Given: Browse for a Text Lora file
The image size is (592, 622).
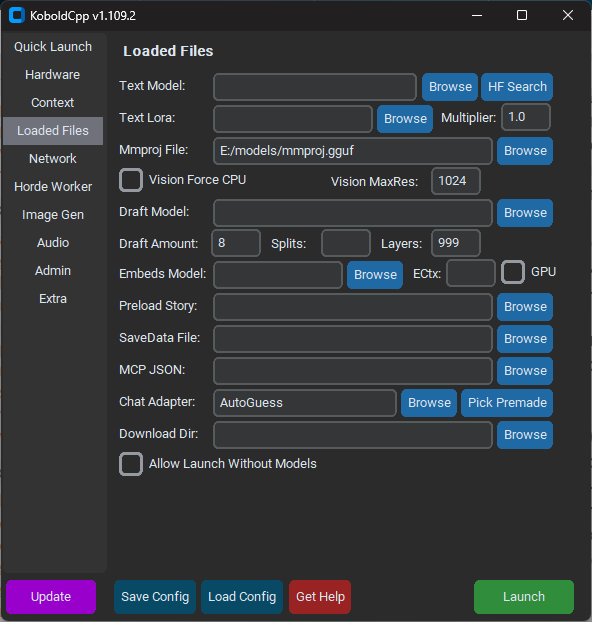Looking at the screenshot, I should (x=405, y=119).
